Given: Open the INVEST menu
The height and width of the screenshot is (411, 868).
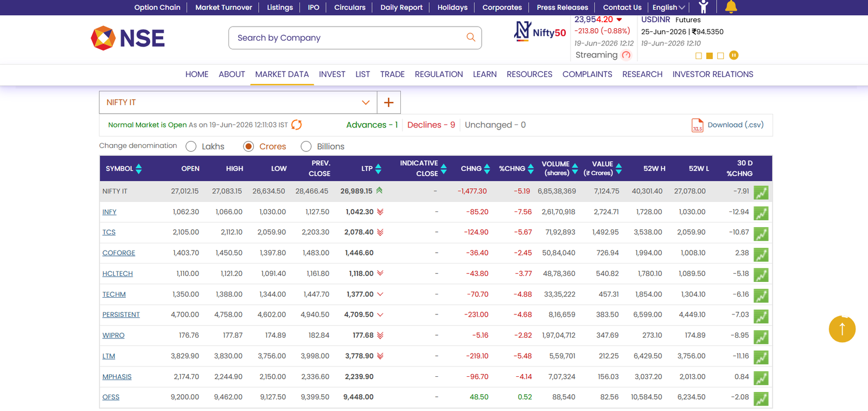Looking at the screenshot, I should point(332,74).
